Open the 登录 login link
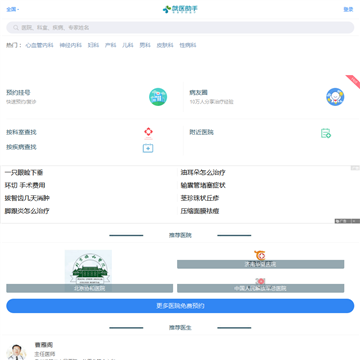This screenshot has width=360, height=360. (348, 9)
